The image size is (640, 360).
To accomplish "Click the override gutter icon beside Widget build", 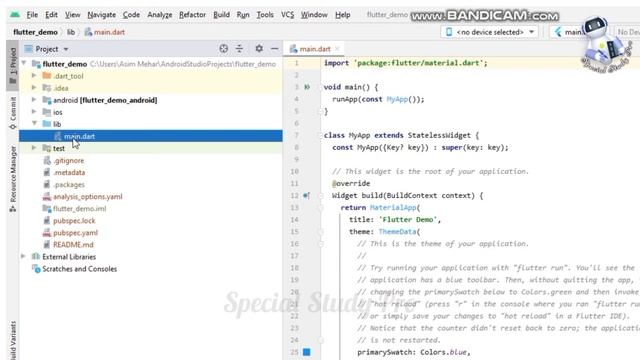I will point(307,196).
